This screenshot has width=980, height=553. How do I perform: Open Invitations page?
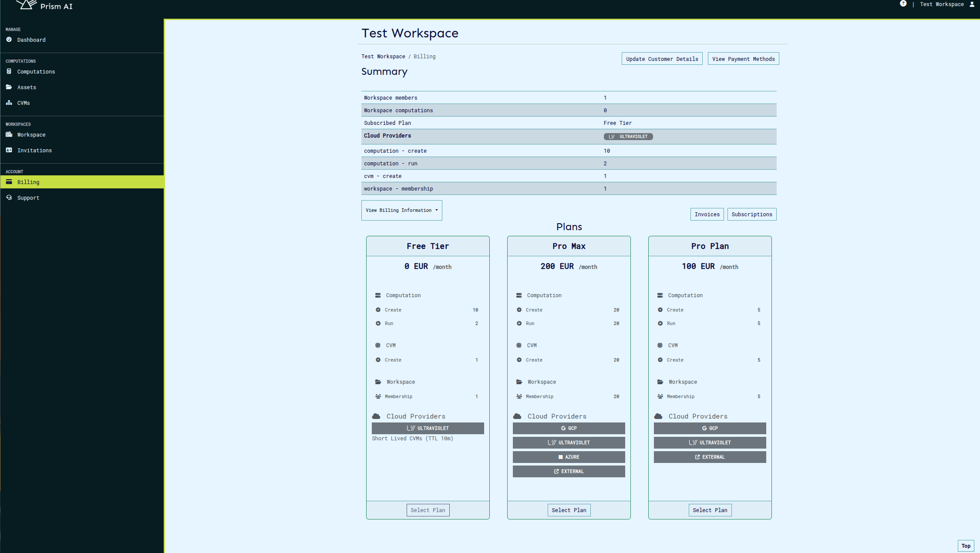[x=34, y=151]
